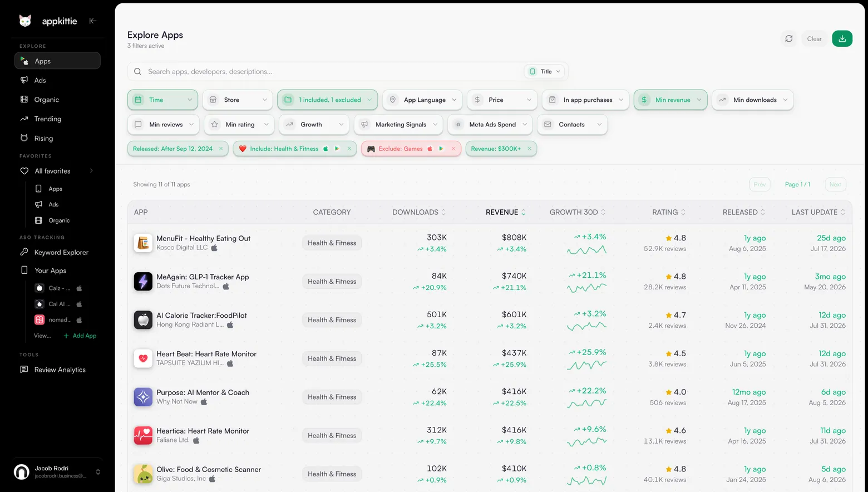The image size is (868, 492).
Task: Click the AI Calorie Tracker FoodPilot app icon
Action: [x=143, y=320]
